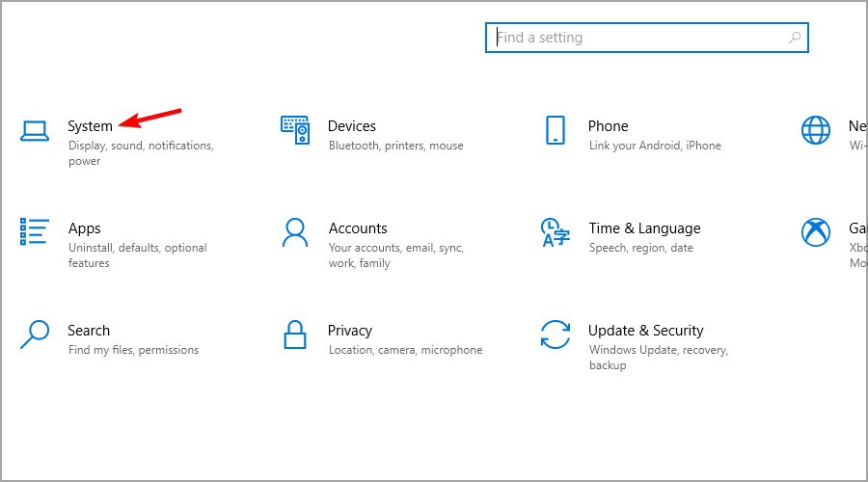868x482 pixels.
Task: Open the Update & Security title
Action: tap(645, 331)
